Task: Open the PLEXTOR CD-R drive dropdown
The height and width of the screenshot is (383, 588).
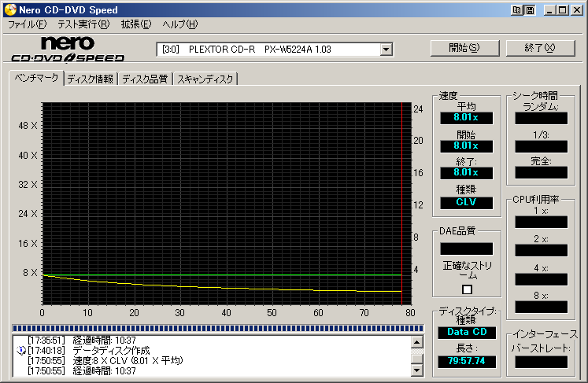Action: [386, 50]
